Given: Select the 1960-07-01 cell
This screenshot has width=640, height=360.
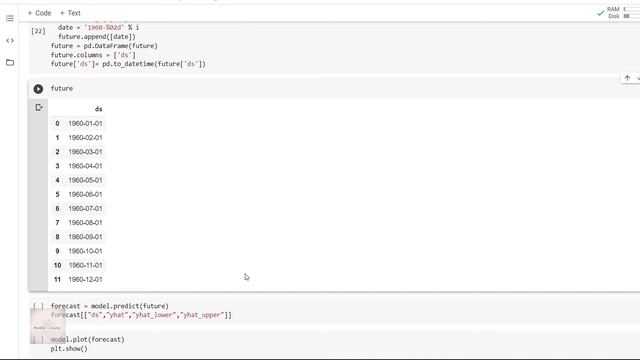Looking at the screenshot, I should 85,209.
